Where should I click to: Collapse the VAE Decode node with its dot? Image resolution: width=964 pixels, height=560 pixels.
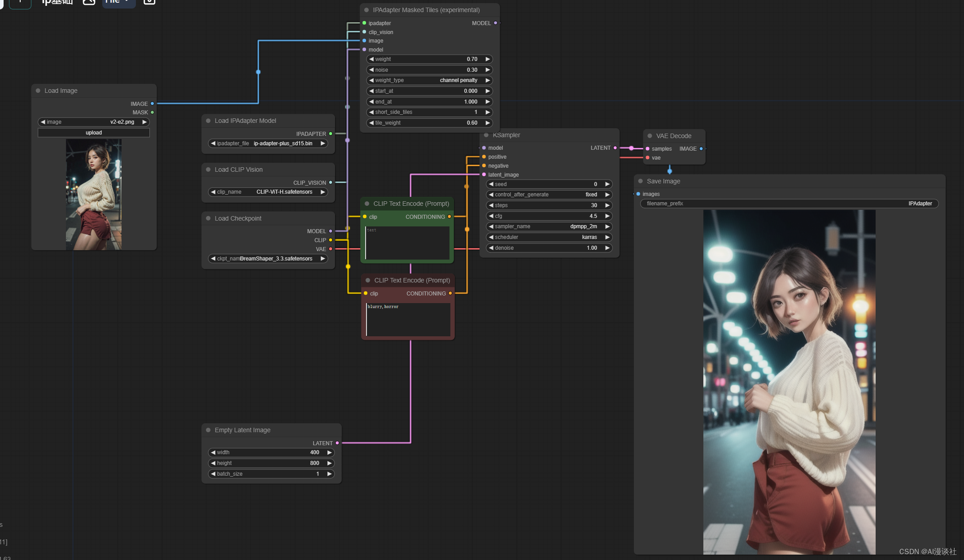coord(650,136)
